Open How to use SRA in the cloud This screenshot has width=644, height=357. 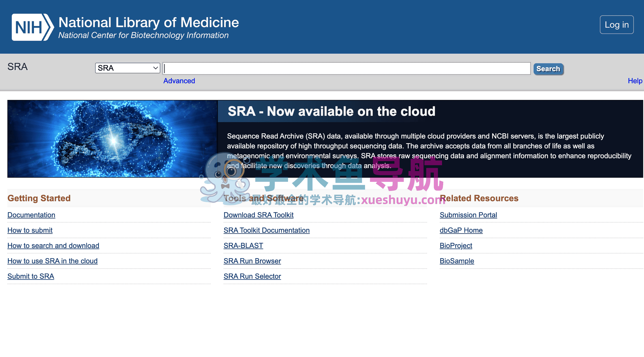click(52, 261)
